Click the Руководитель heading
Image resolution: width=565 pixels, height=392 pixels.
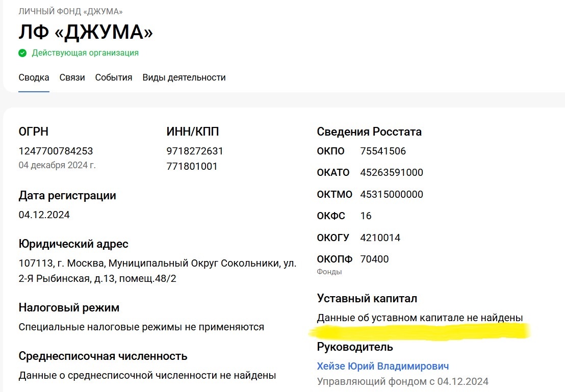click(x=355, y=347)
